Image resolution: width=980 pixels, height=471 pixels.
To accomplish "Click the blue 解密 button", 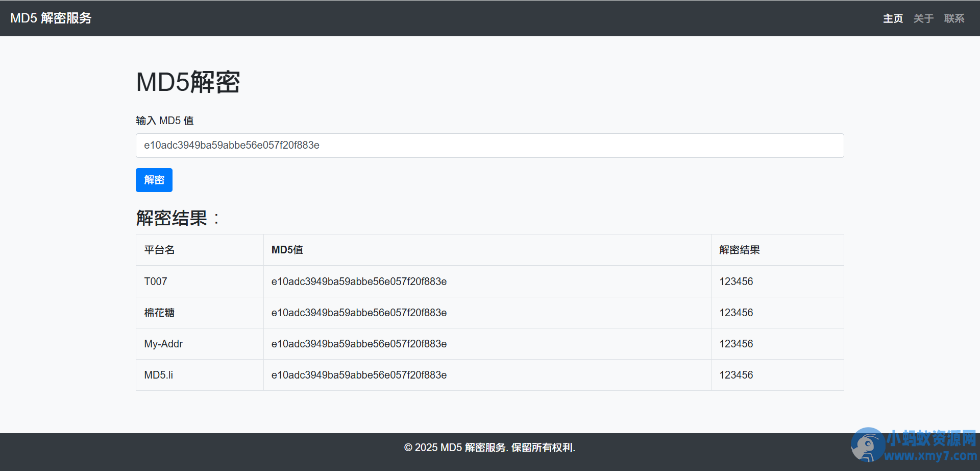I will click(154, 180).
